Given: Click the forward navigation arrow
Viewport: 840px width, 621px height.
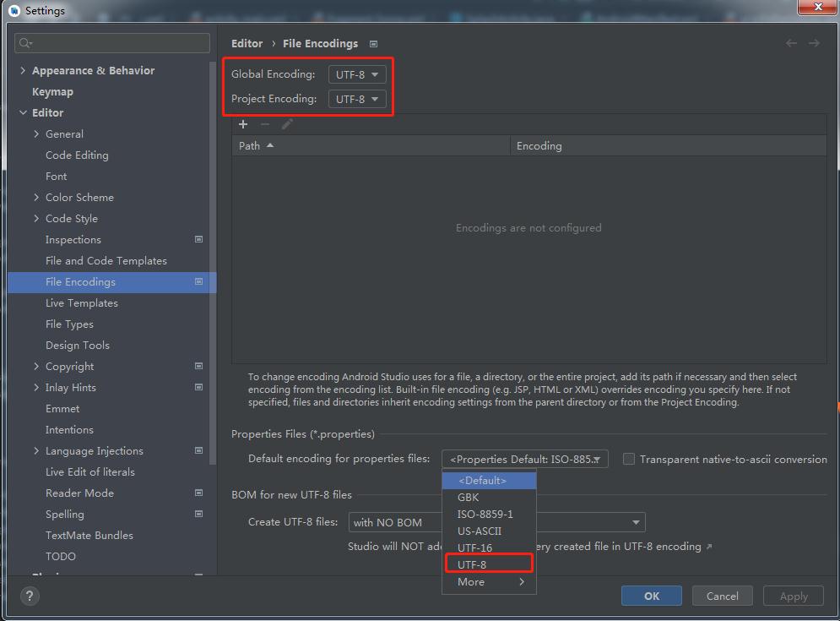Looking at the screenshot, I should tap(815, 43).
